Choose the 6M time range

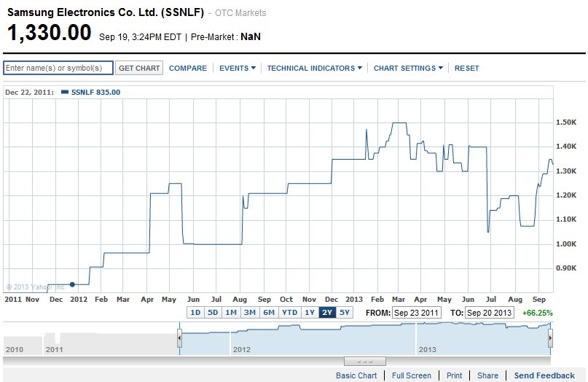click(x=269, y=312)
